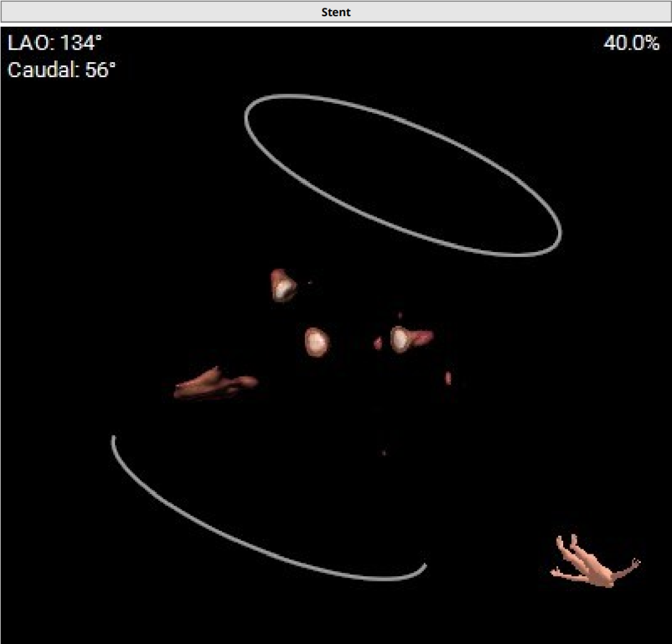This screenshot has height=644, width=672.
Task: Click the elongated vessel segment on left
Action: point(213,384)
